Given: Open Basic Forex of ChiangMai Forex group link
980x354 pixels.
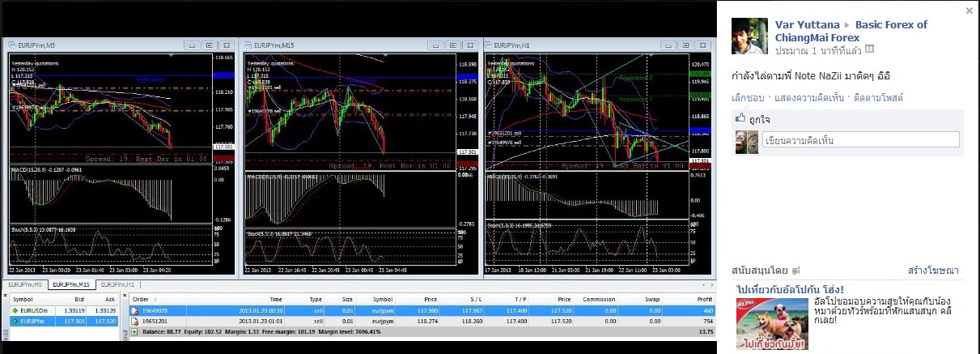Looking at the screenshot, I should [x=851, y=31].
